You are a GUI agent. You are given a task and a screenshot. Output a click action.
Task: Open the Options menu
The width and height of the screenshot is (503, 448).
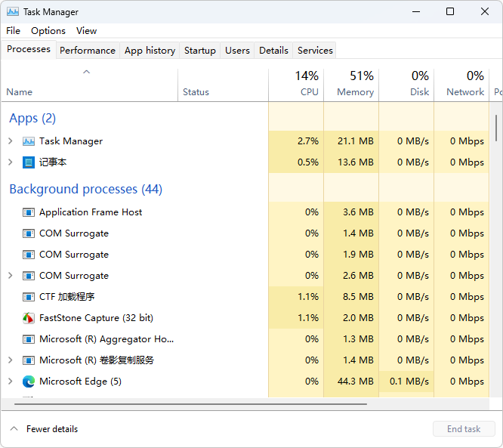48,31
